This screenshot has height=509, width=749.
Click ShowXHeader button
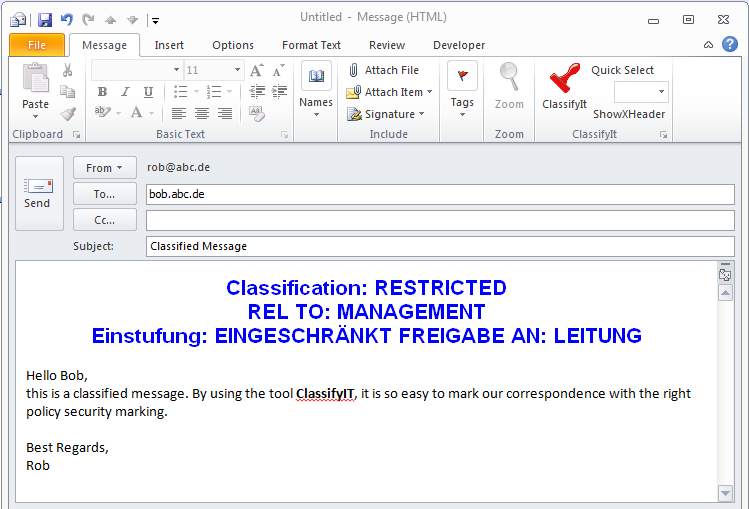[x=629, y=114]
